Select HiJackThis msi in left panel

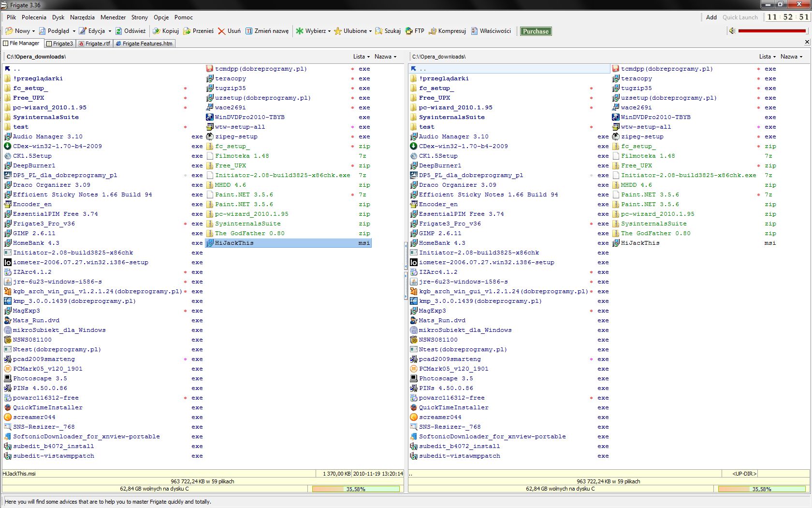288,243
